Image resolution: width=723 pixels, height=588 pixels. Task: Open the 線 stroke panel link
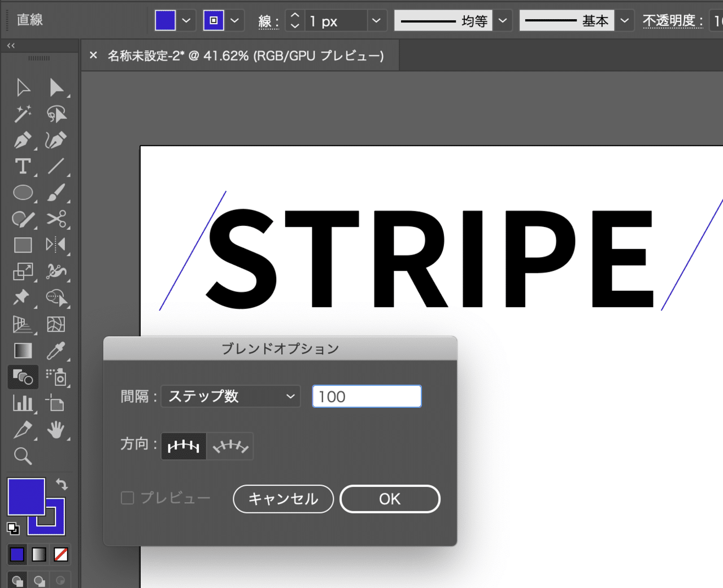click(268, 21)
